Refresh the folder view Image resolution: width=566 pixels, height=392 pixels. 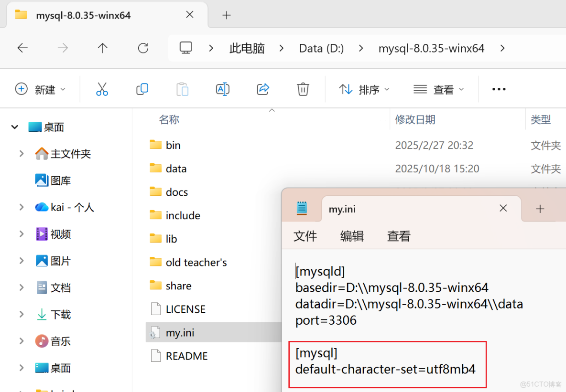[x=143, y=48]
